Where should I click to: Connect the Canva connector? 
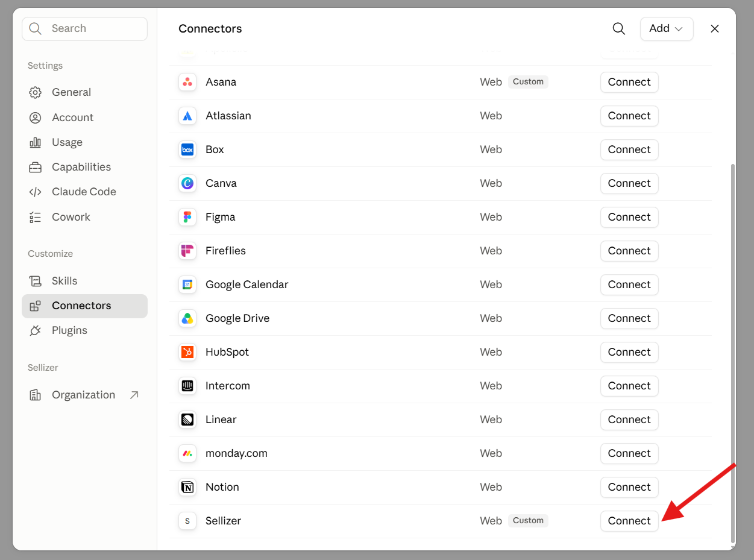click(x=629, y=183)
